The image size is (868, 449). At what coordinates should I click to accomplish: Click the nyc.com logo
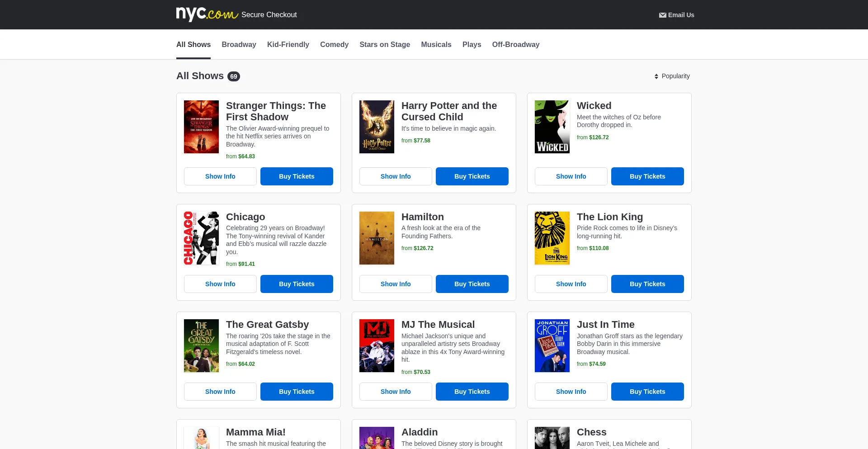[207, 14]
